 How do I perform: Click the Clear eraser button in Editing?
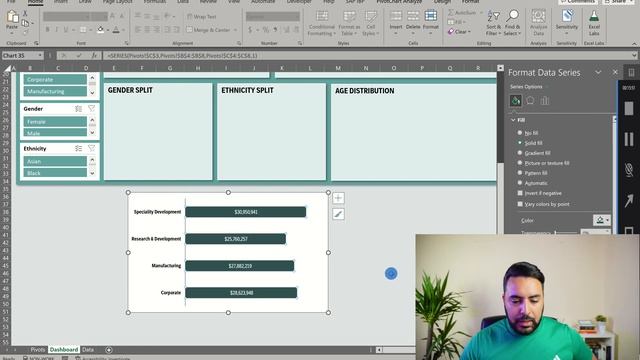pos(459,31)
